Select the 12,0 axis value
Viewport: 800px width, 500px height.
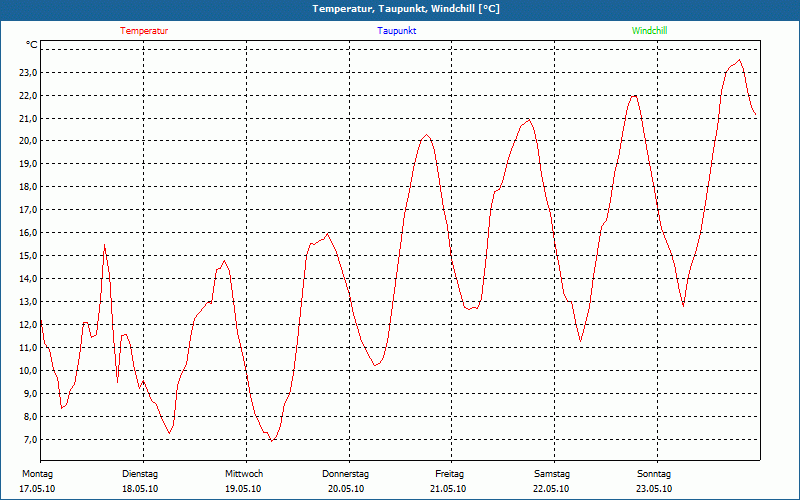coord(28,324)
